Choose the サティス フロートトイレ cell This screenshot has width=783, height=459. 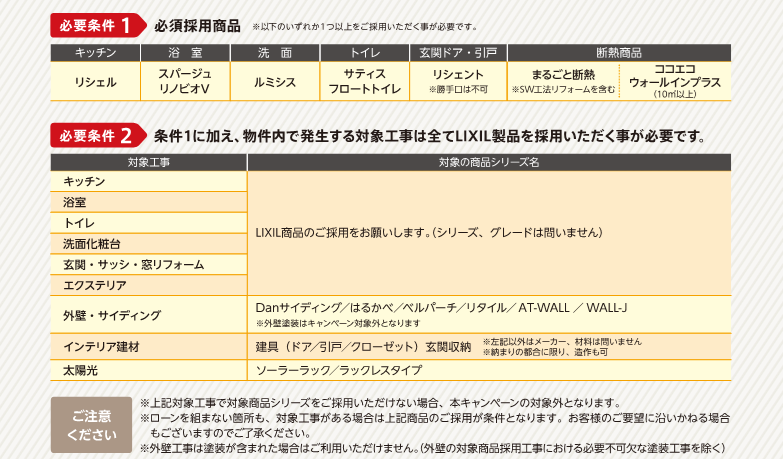coord(364,81)
